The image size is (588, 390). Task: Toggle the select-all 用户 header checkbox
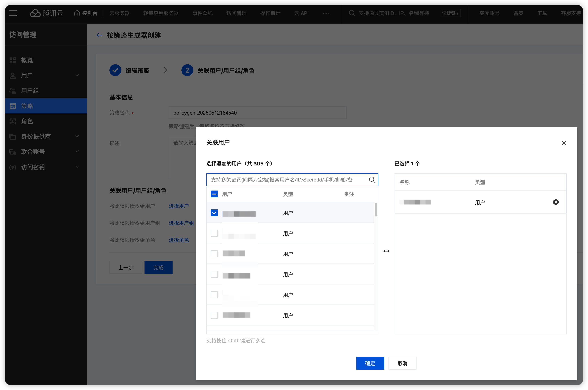click(214, 194)
